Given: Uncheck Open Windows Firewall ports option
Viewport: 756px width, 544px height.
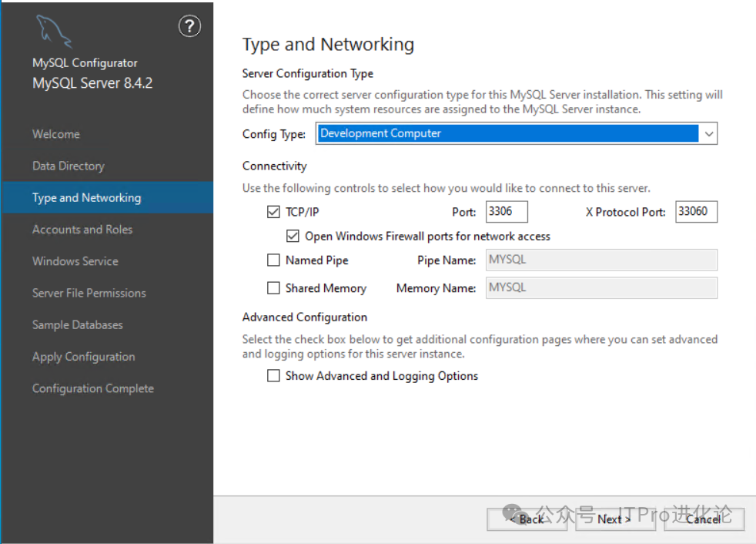Looking at the screenshot, I should tap(293, 237).
